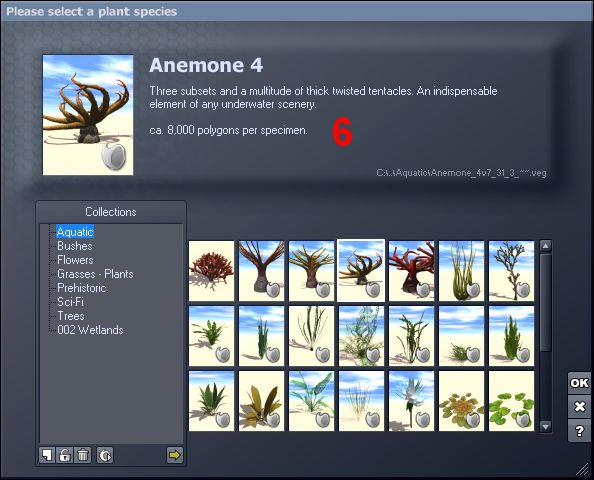Select the 002 Wetlands collection
The width and height of the screenshot is (594, 480).
(x=90, y=330)
